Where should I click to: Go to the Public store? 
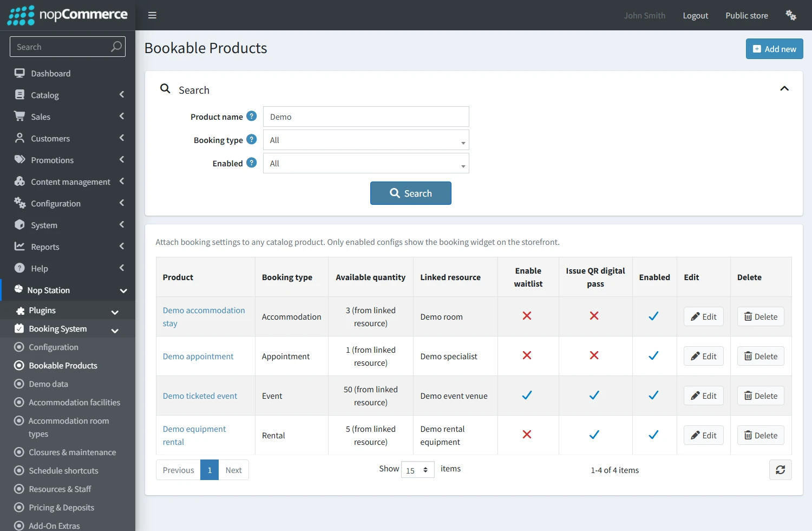pyautogui.click(x=746, y=15)
